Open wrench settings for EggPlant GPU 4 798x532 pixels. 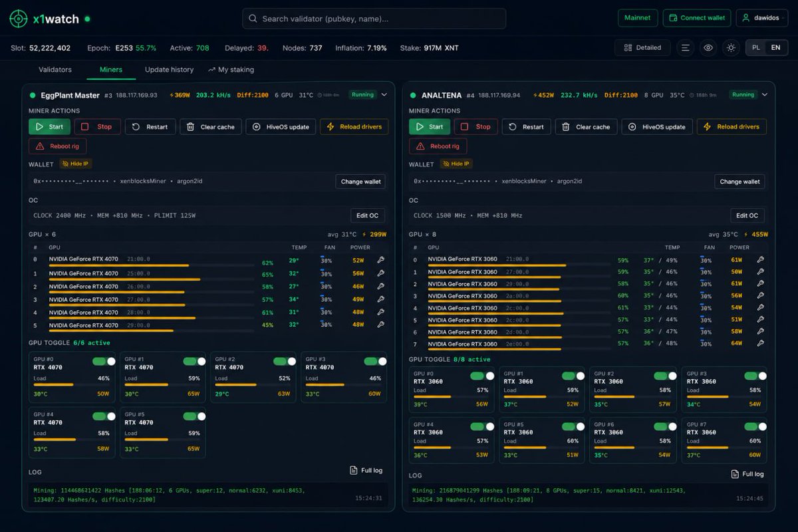point(381,312)
